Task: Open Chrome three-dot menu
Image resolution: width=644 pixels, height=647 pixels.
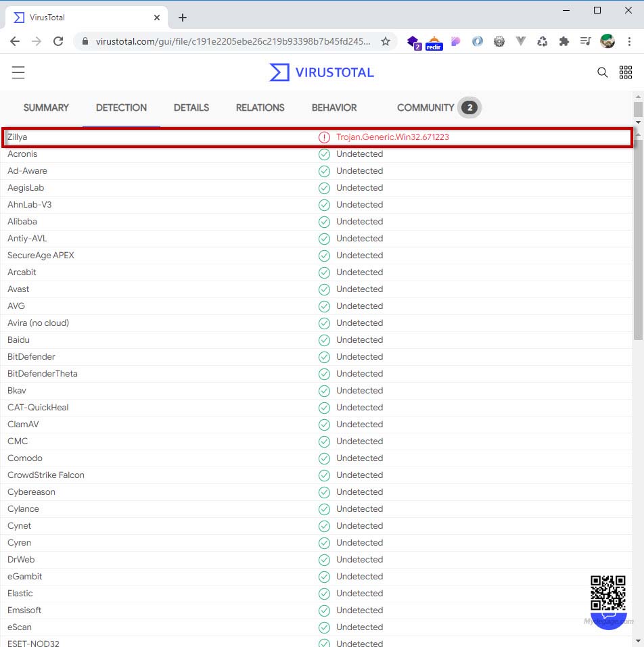Action: [x=629, y=41]
